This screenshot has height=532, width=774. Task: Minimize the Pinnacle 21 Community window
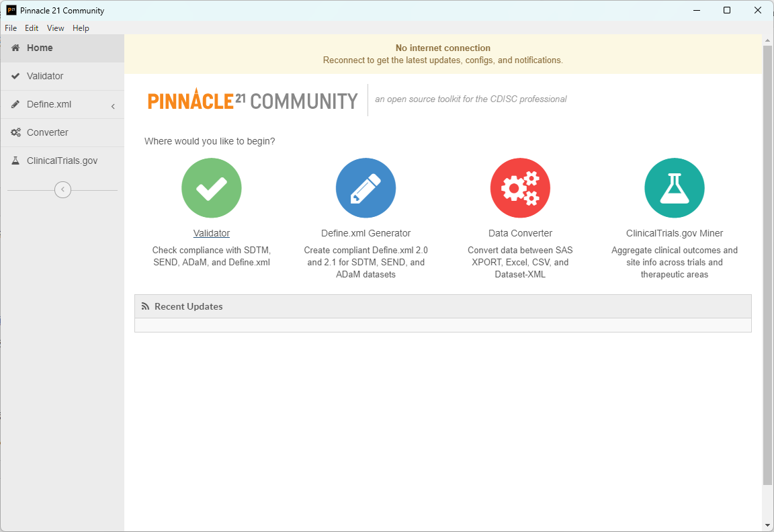697,10
